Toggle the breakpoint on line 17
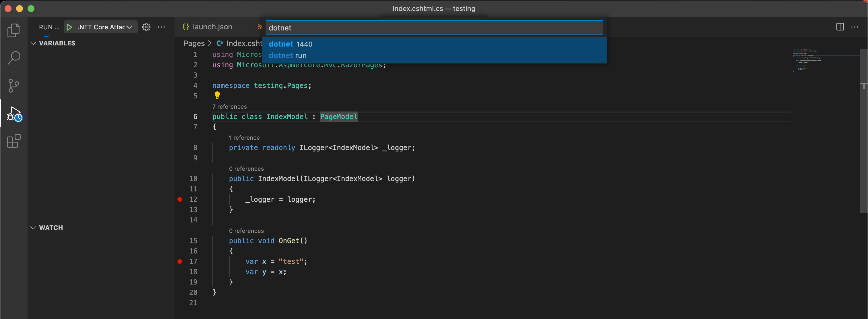Image resolution: width=868 pixels, height=319 pixels. (180, 261)
